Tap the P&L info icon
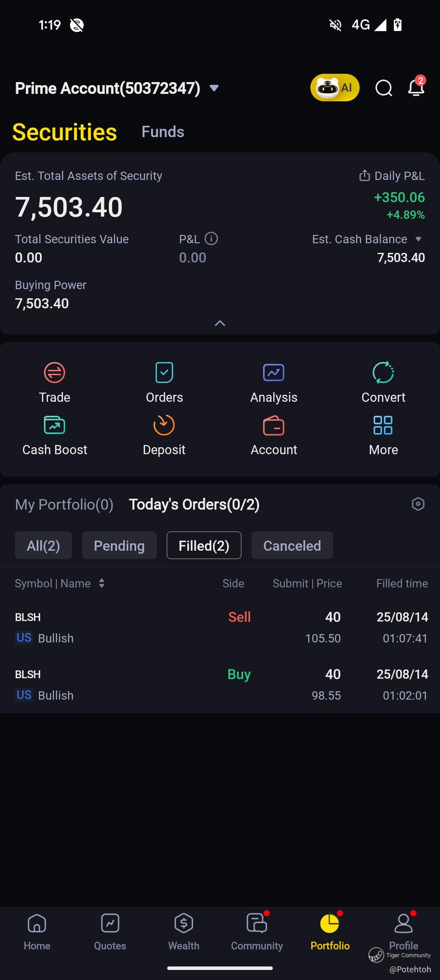 click(x=211, y=238)
